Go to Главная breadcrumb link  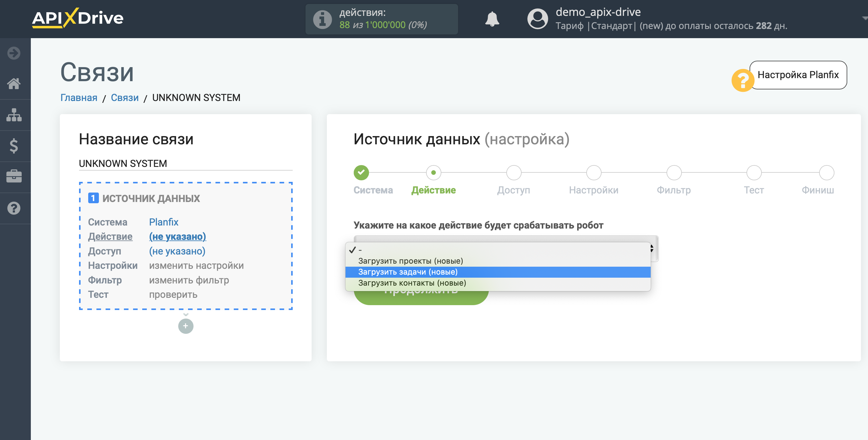[79, 98]
